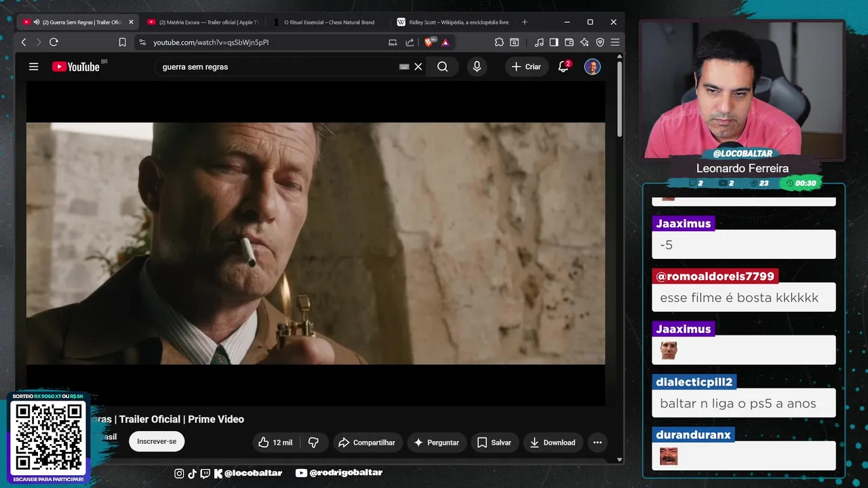Dislike the video with thumbs-down
868x488 pixels.
coord(313,443)
